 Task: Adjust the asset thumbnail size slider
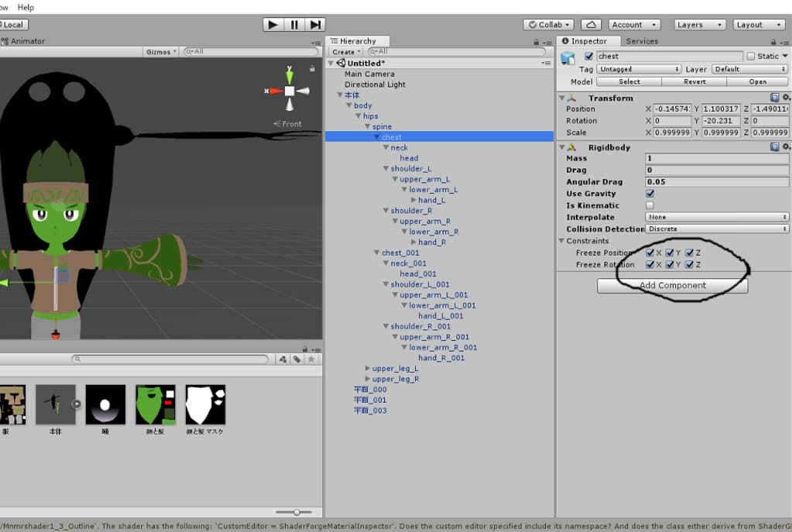coord(297,512)
